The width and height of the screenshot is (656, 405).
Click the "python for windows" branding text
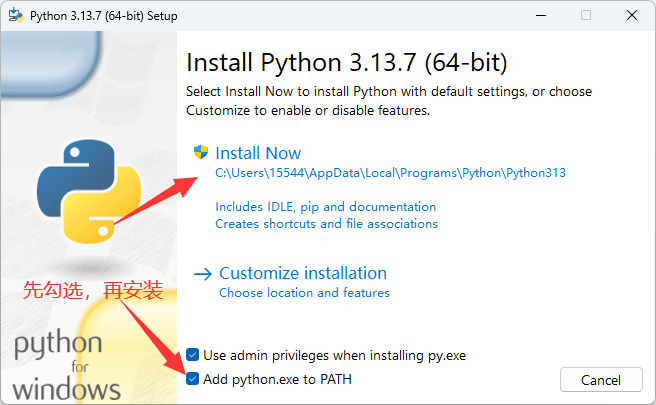66,366
